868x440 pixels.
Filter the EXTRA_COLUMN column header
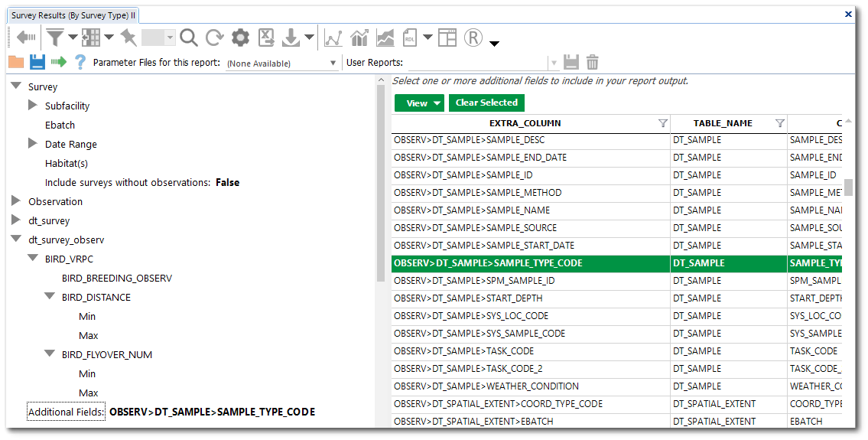(663, 123)
